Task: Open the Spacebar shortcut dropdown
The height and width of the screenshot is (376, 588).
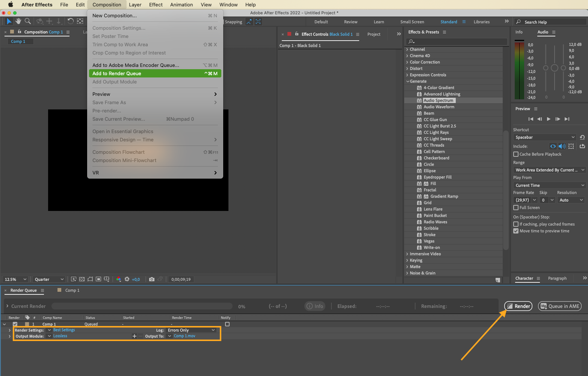Action: [545, 137]
